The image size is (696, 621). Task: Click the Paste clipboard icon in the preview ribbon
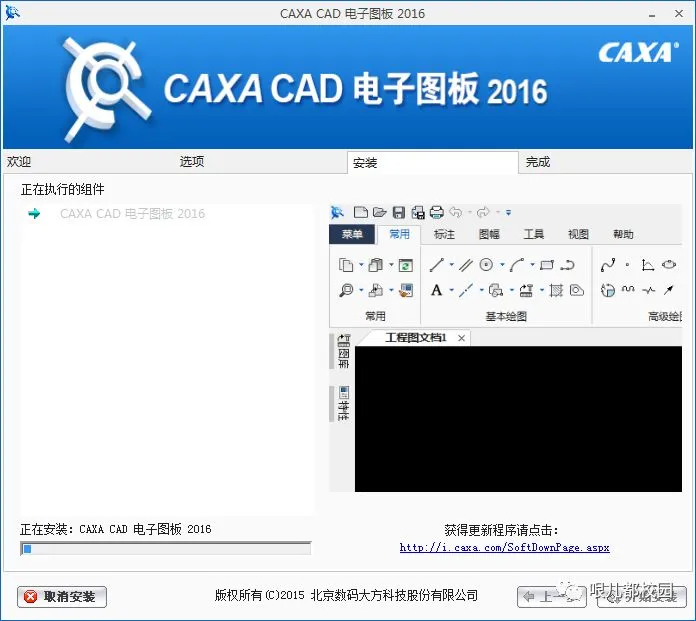point(376,265)
